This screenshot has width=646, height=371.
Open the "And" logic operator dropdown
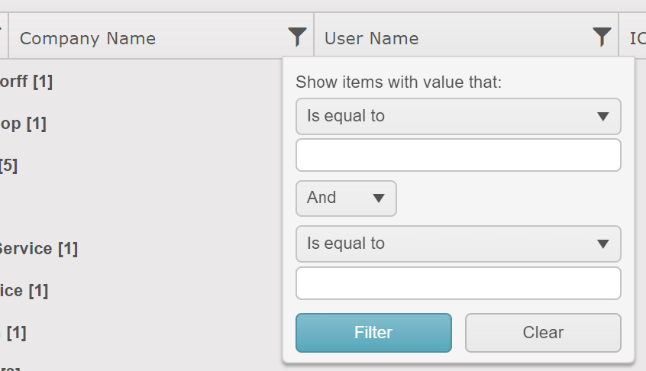346,198
